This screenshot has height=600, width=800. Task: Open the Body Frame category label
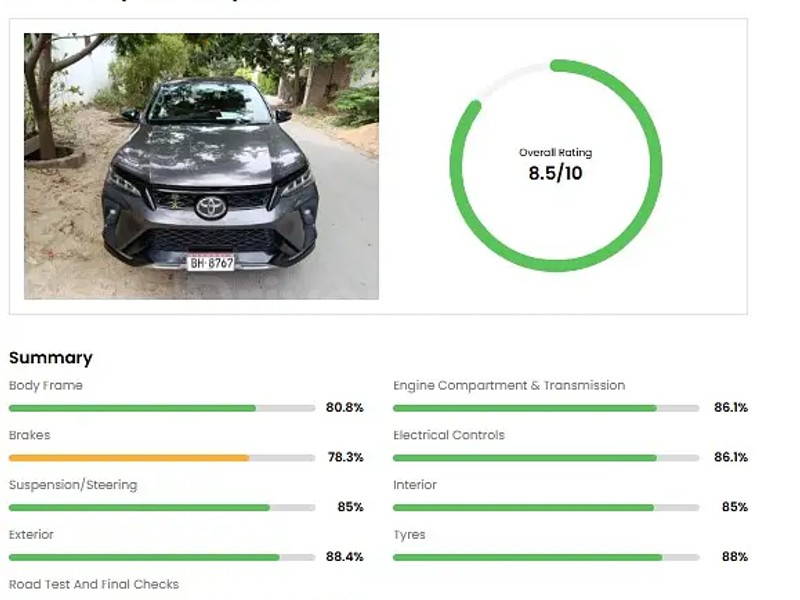coord(46,386)
